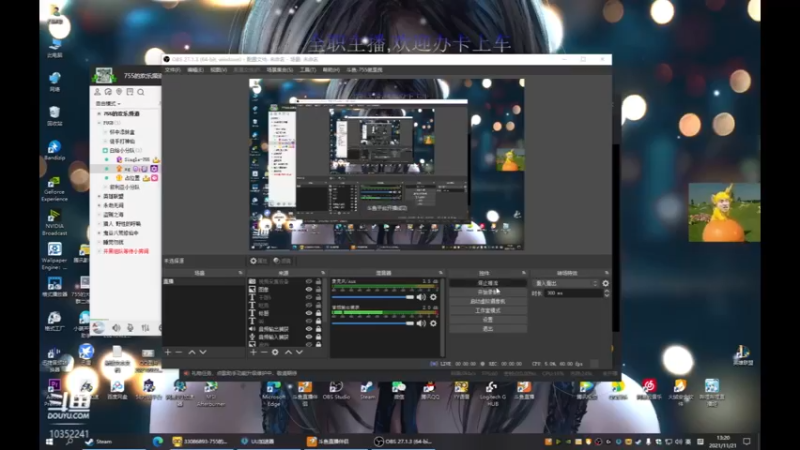Open the 工具(T) menu in OBS
This screenshot has height=450, width=800.
point(308,70)
